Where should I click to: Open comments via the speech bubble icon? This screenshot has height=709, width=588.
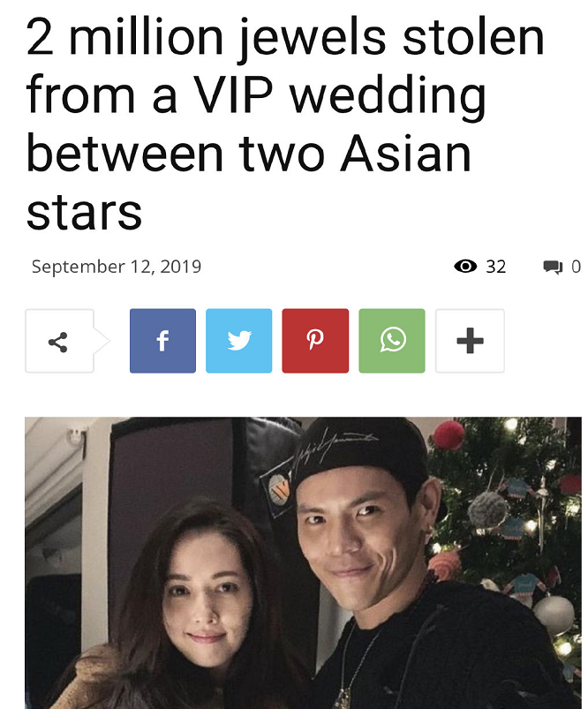553,267
